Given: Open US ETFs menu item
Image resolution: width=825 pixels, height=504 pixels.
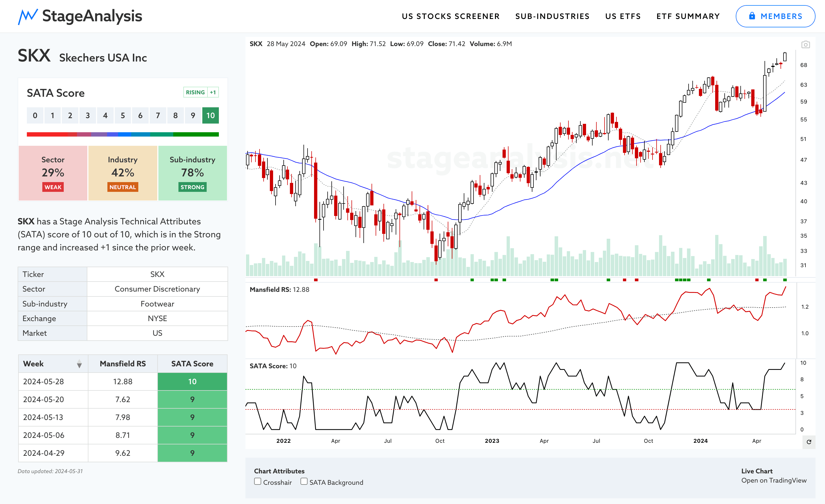Looking at the screenshot, I should [623, 16].
